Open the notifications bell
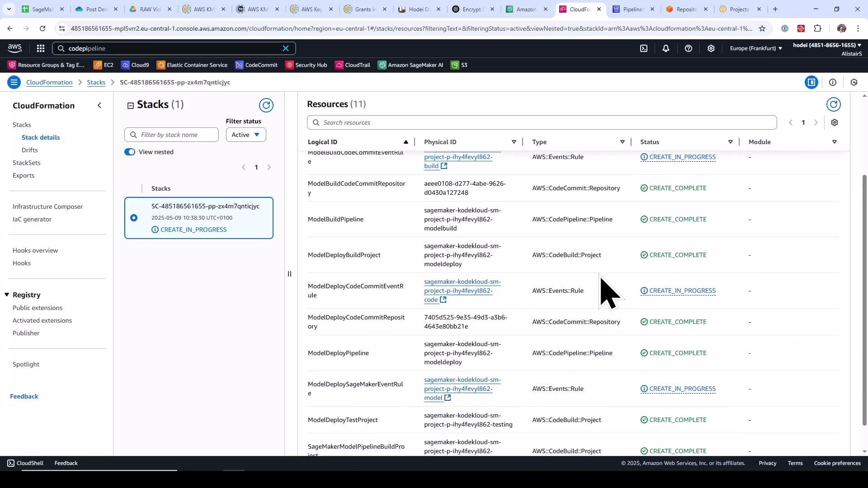868x488 pixels. coord(666,48)
